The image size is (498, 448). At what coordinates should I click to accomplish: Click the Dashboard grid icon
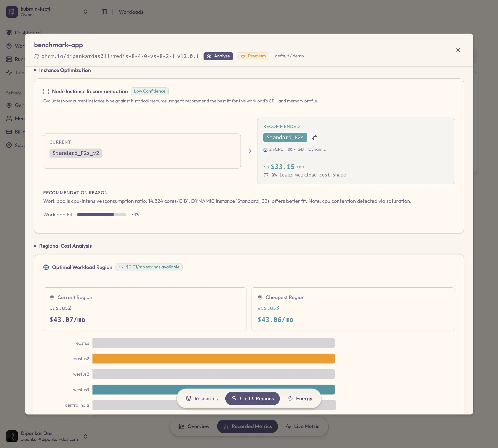coord(9,33)
